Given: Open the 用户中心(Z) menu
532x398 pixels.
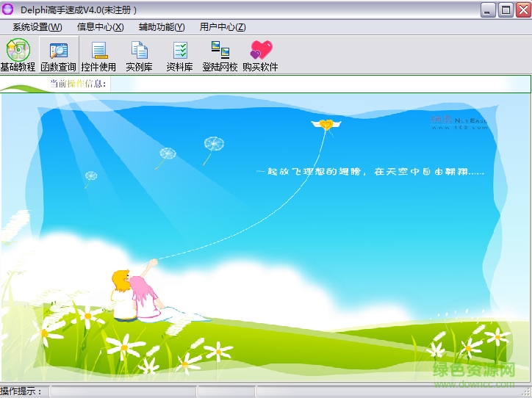Looking at the screenshot, I should pyautogui.click(x=223, y=27).
